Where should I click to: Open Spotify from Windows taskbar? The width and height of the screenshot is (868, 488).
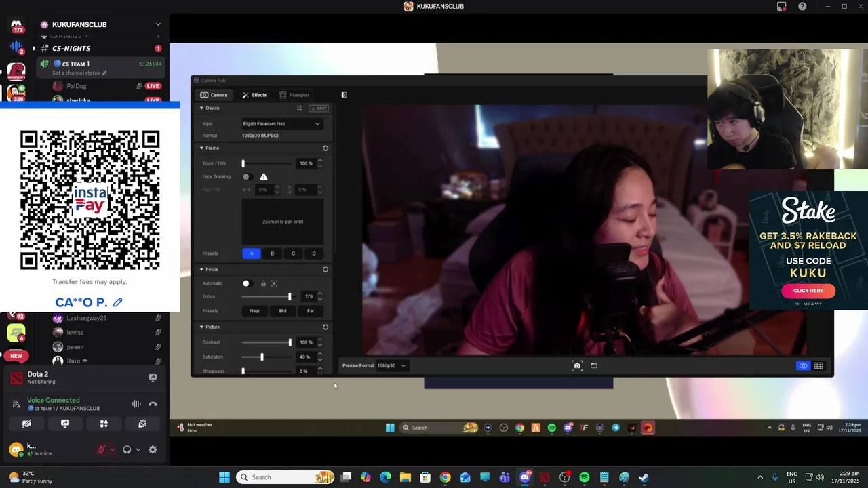(x=585, y=477)
